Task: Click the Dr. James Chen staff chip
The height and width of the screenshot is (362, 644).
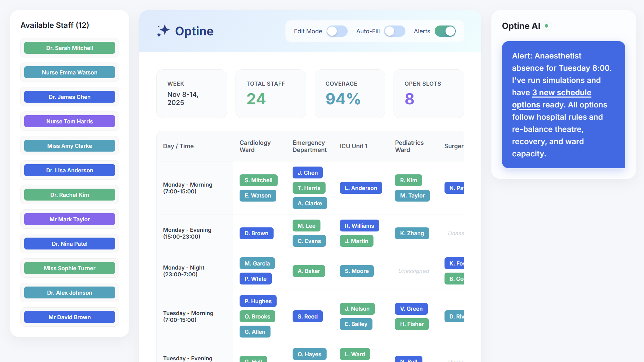Action: (69, 97)
